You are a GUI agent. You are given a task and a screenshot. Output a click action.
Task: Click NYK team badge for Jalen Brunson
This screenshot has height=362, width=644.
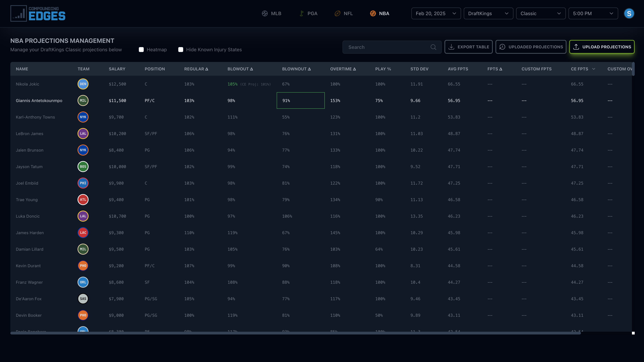[83, 150]
